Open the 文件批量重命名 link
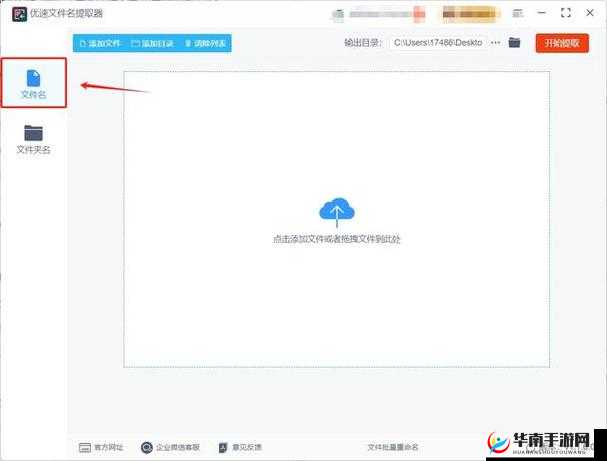The width and height of the screenshot is (607, 461). click(393, 447)
